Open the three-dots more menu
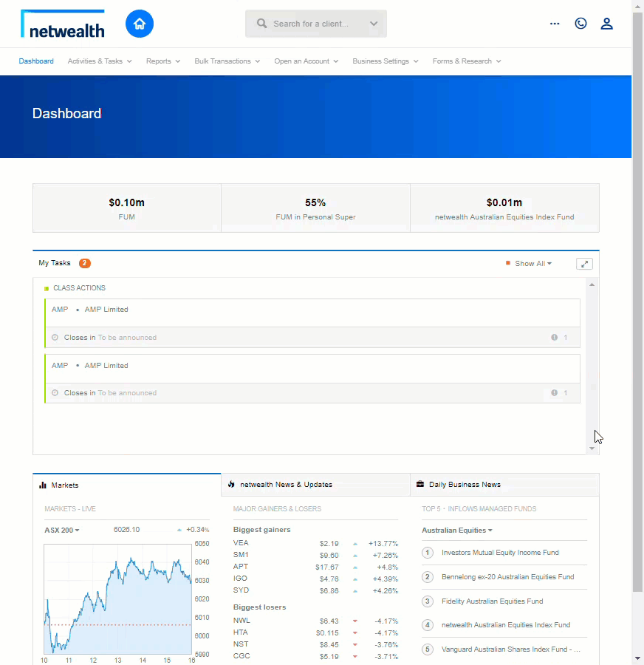The width and height of the screenshot is (644, 665). 555,24
